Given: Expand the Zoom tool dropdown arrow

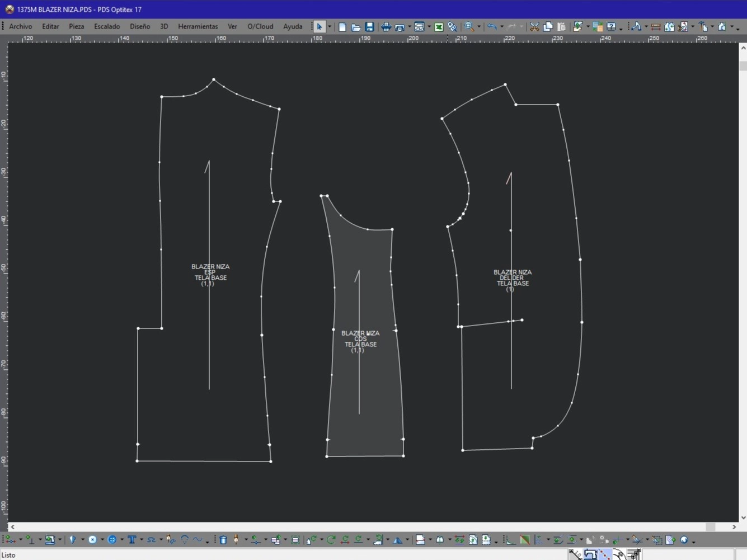Looking at the screenshot, I should (479, 27).
